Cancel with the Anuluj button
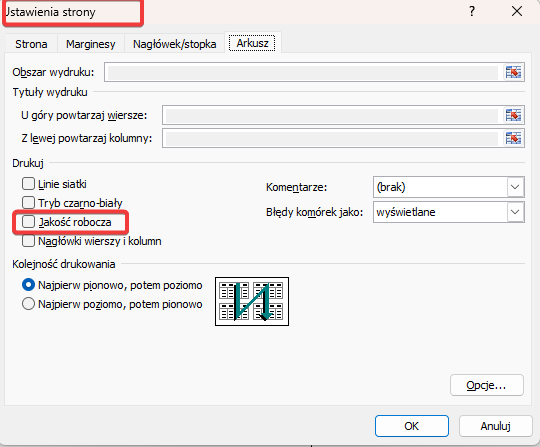The image size is (540, 447). pyautogui.click(x=495, y=426)
